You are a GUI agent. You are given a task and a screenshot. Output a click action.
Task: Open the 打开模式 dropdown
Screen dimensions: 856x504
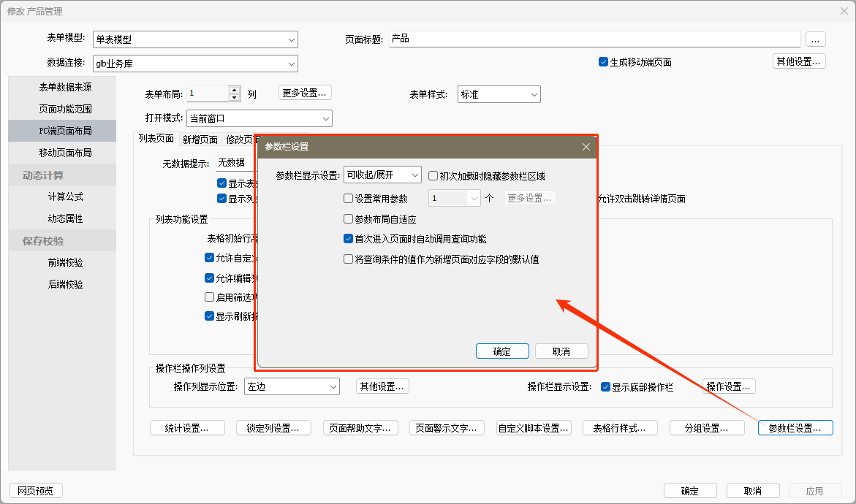pos(260,118)
